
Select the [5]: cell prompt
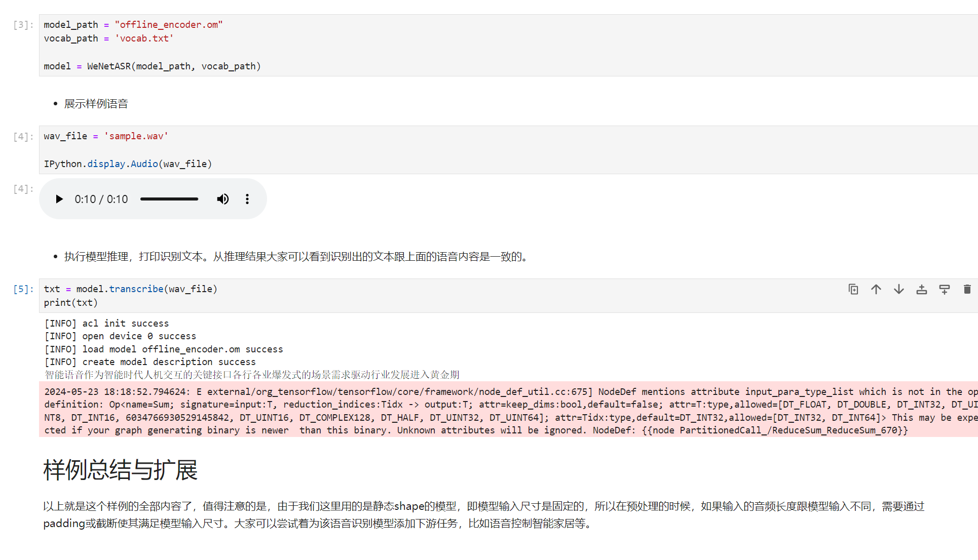point(23,289)
